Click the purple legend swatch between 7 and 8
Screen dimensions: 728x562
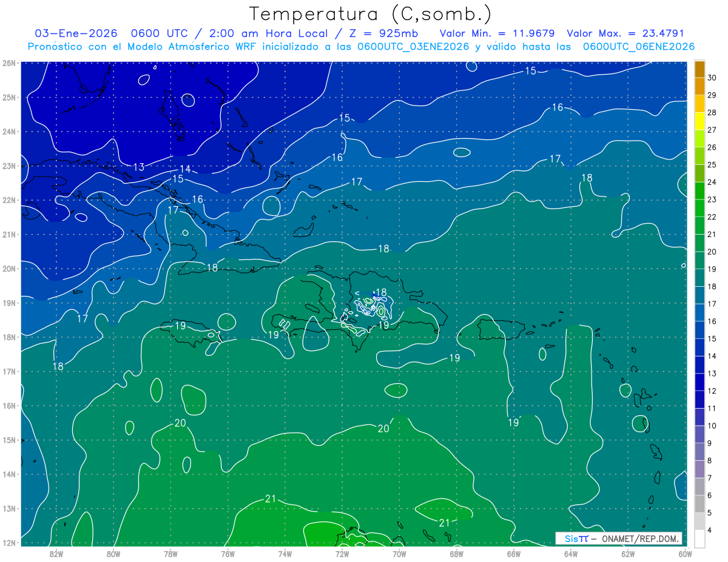699,469
